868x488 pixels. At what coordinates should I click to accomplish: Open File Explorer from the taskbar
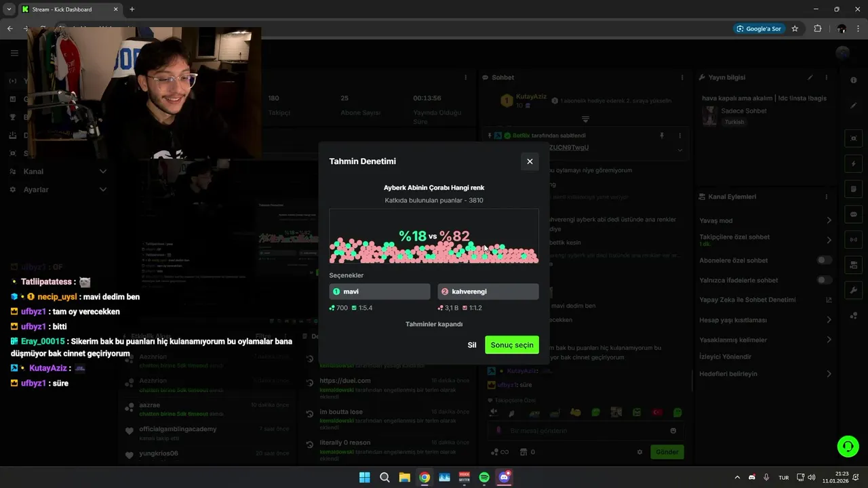404,477
